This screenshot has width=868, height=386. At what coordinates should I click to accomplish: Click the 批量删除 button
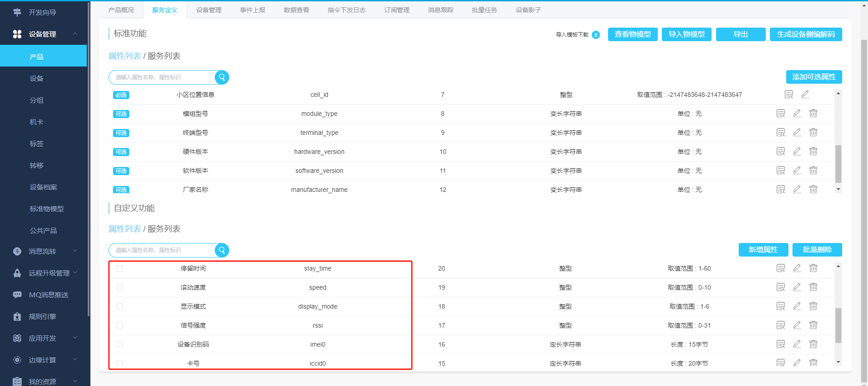(817, 250)
